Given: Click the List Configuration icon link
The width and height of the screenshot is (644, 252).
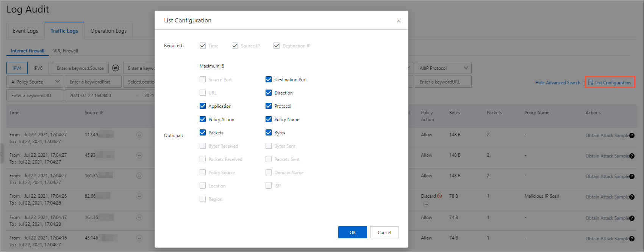Looking at the screenshot, I should click(610, 82).
